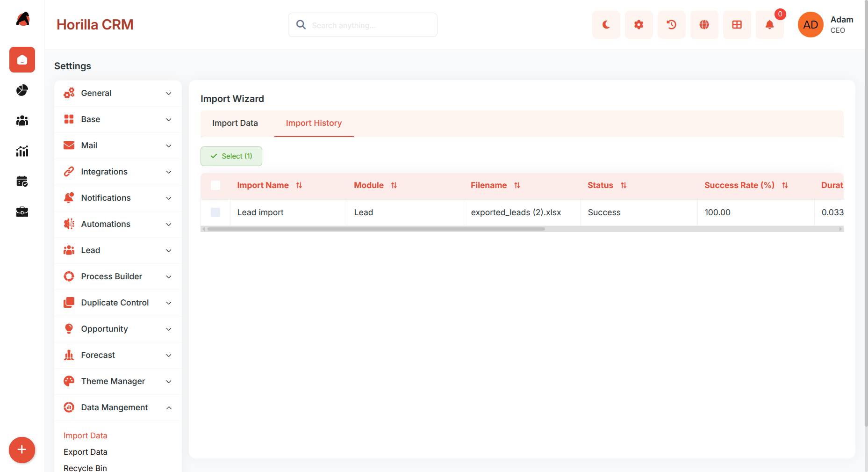868x472 pixels.
Task: Open the recent history clock icon
Action: (x=672, y=25)
